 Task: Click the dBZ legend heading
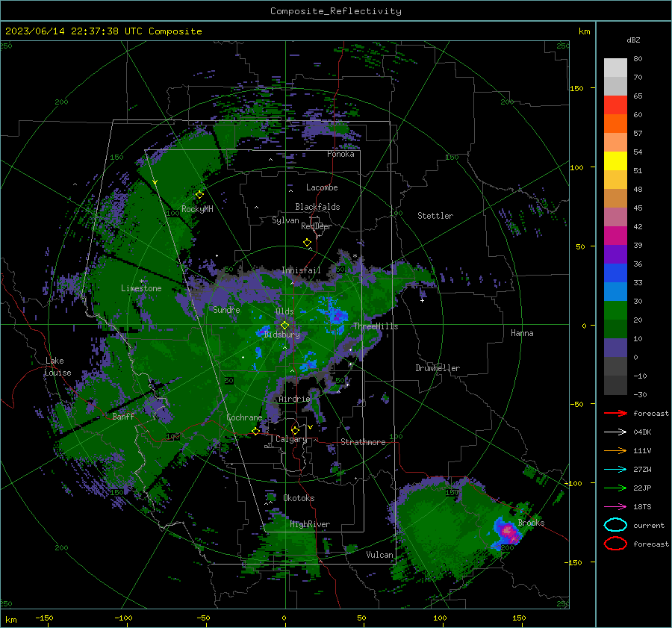[633, 40]
